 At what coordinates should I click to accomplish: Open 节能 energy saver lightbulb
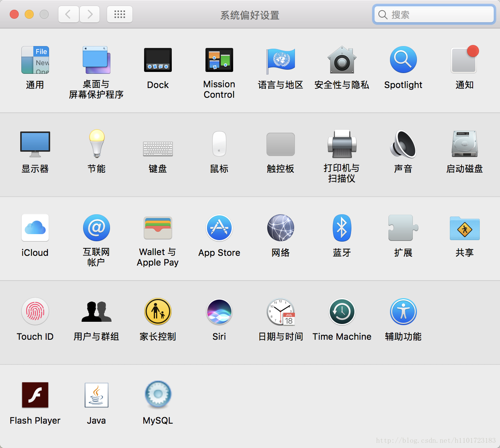(97, 144)
